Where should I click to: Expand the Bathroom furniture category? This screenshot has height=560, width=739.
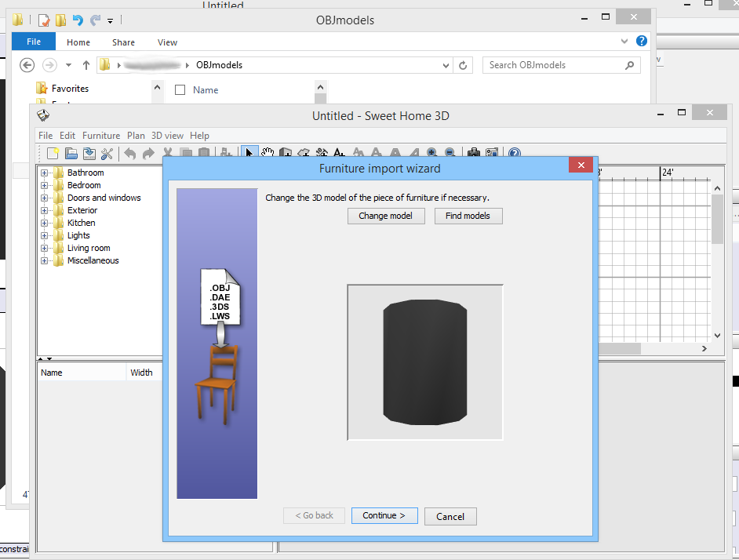tap(45, 173)
